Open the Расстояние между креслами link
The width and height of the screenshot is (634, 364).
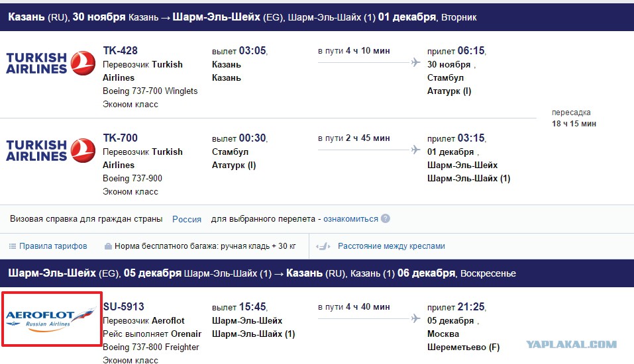(x=392, y=246)
